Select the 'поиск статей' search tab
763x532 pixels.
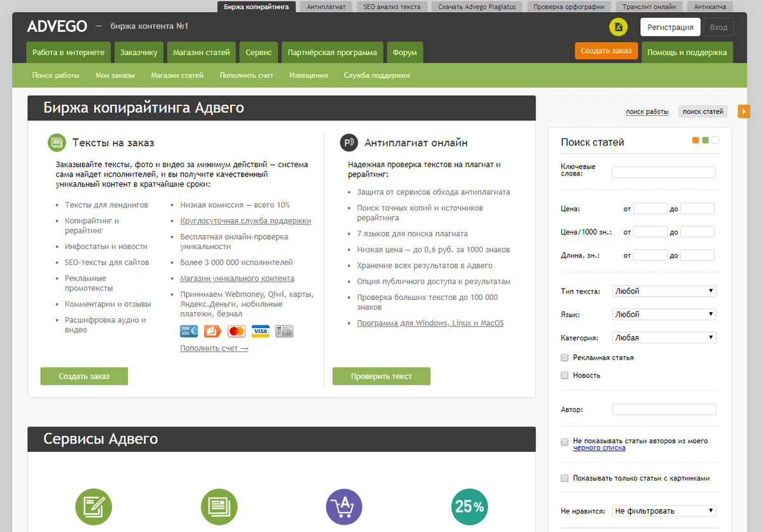(703, 111)
